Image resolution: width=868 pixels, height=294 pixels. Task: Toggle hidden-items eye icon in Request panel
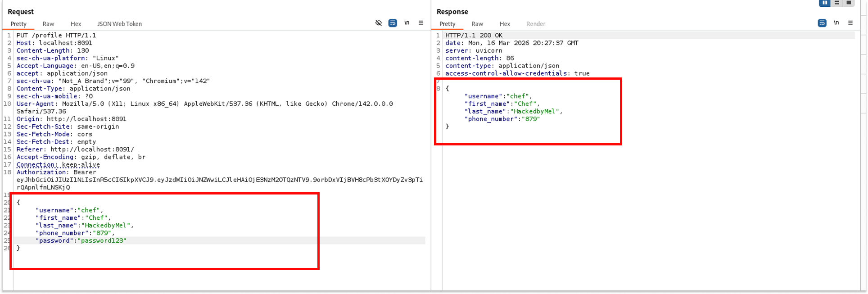(379, 23)
